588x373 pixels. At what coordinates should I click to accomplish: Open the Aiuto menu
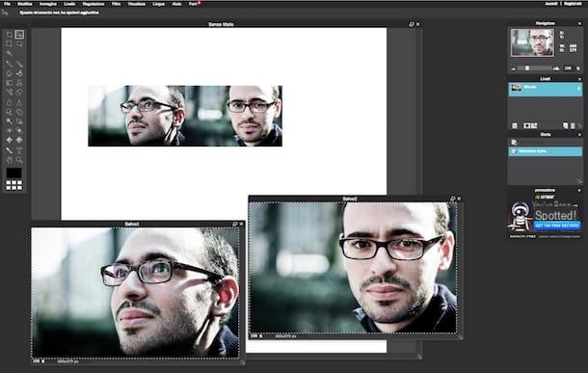pos(176,4)
